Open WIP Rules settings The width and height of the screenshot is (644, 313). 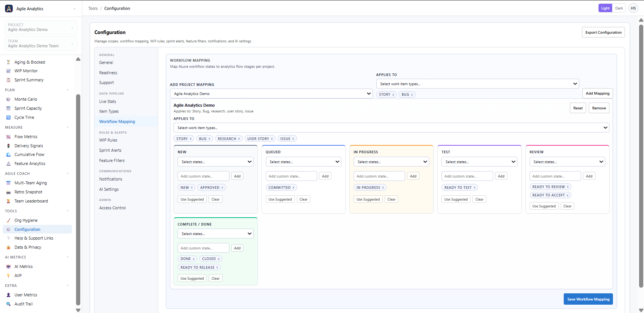point(108,140)
